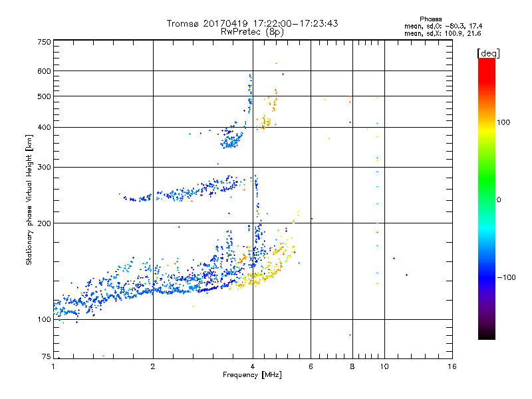The image size is (532, 399).
Task: Click the blue echo cluster near 350 km, 3.5 MHz
Action: 231,140
